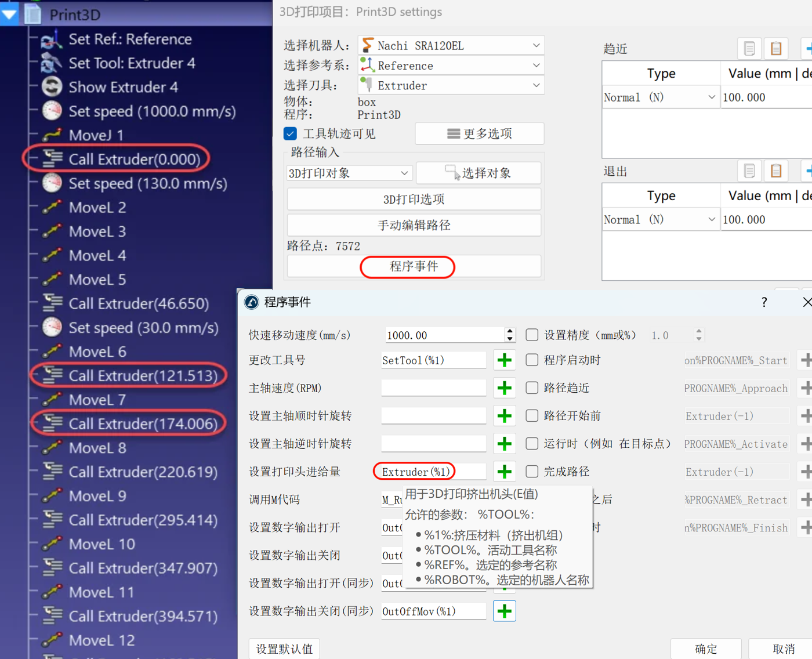Screen dimensions: 812x659
Task: Expand the 3D打印对象 path input dropdown
Action: coord(349,173)
